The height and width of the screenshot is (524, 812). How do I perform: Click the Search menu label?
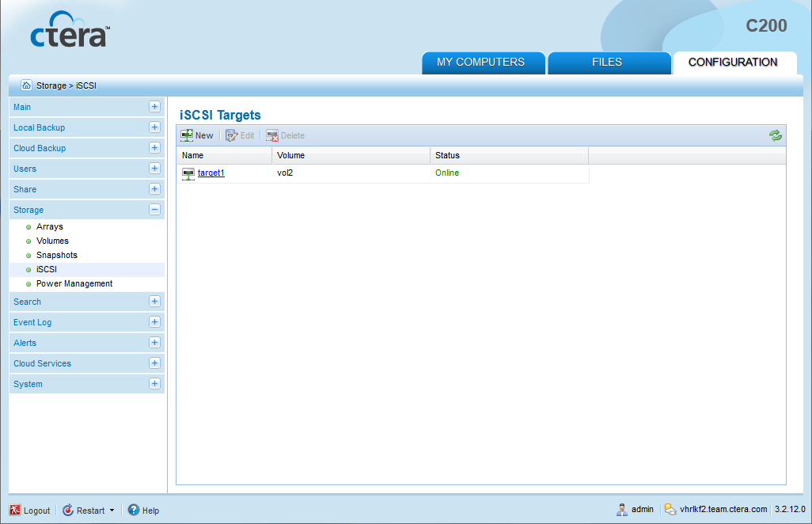point(28,302)
